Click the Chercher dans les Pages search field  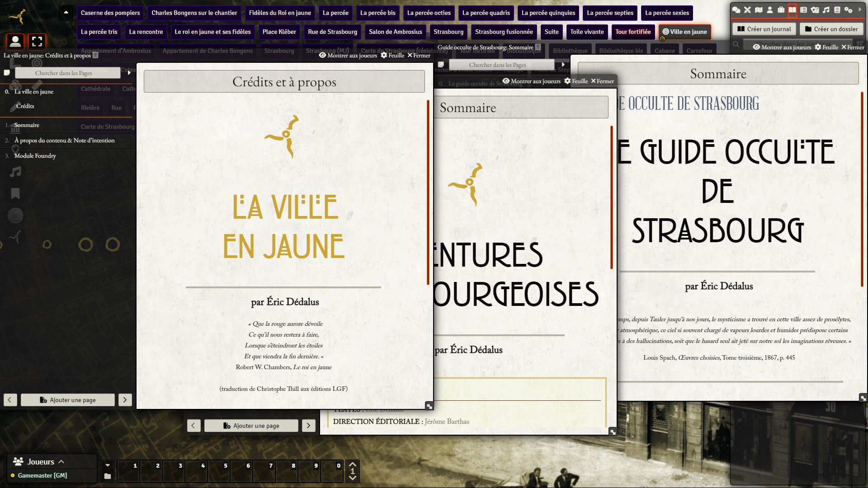[x=63, y=73]
